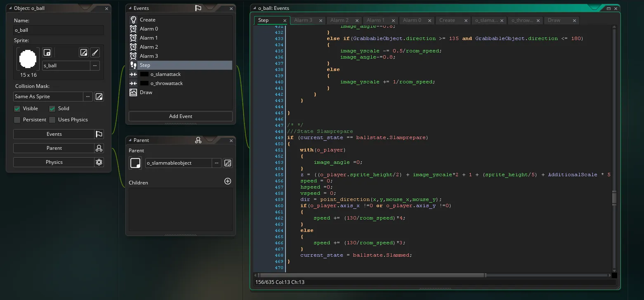Viewport: 644px width, 300px height.
Task: Open parent object o_slammableobject edit icon
Action: coord(227,163)
